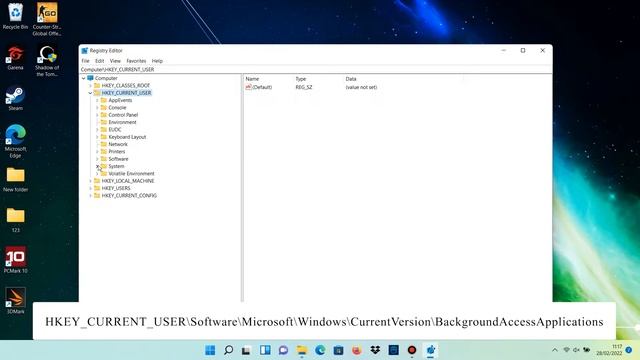This screenshot has height=360, width=640.
Task: Open File Explorer from the taskbar
Action: [302, 350]
